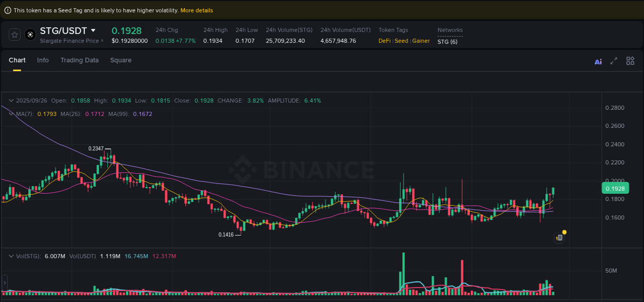The width and height of the screenshot is (644, 302).
Task: Open the Stargate Finance Price link
Action: click(70, 41)
